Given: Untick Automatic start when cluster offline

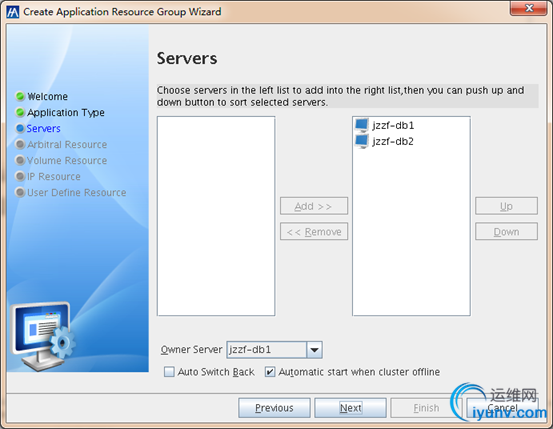Looking at the screenshot, I should pyautogui.click(x=270, y=372).
